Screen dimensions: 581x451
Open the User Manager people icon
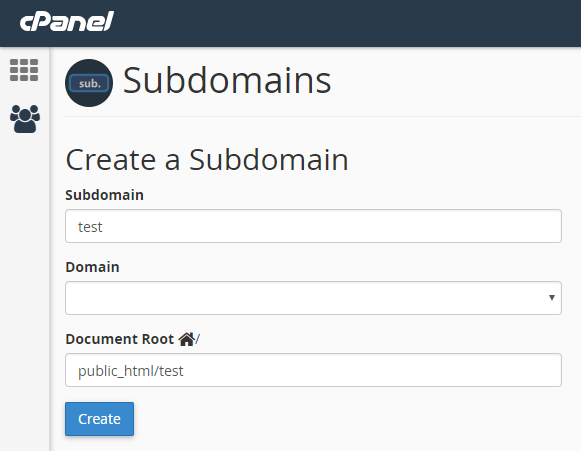pos(25,119)
